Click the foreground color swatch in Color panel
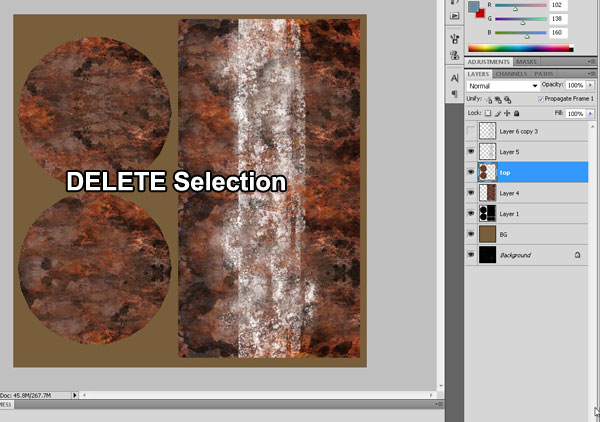This screenshot has width=600, height=422. pos(473,6)
